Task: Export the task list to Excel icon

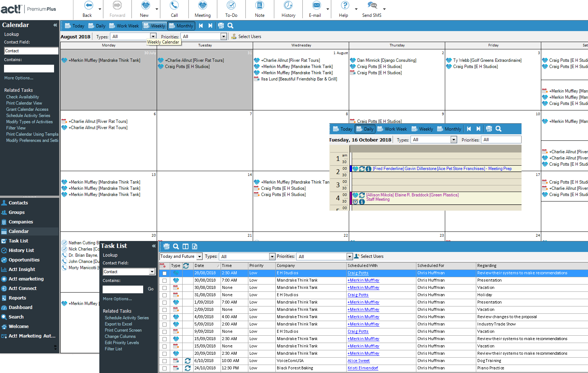Action: click(195, 246)
